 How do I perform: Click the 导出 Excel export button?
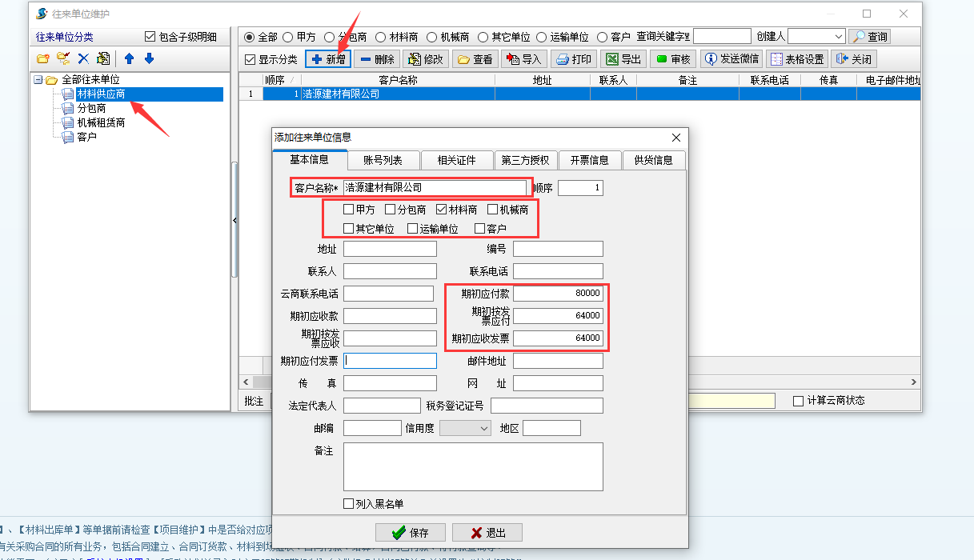click(623, 59)
